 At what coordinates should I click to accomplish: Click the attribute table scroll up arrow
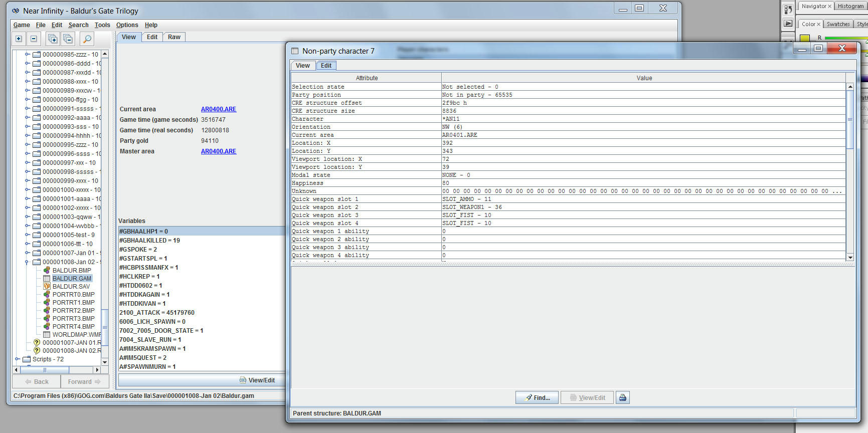coord(850,87)
